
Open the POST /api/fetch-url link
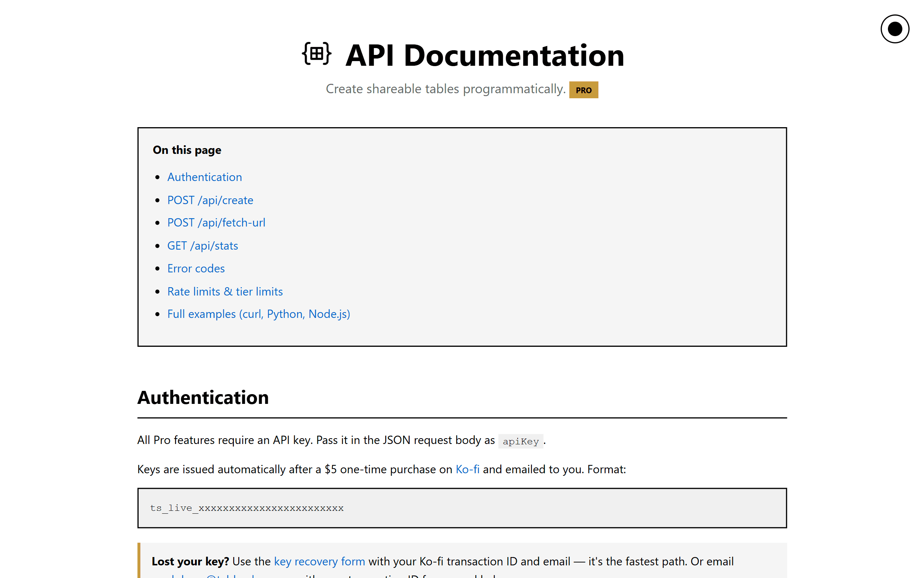(217, 223)
